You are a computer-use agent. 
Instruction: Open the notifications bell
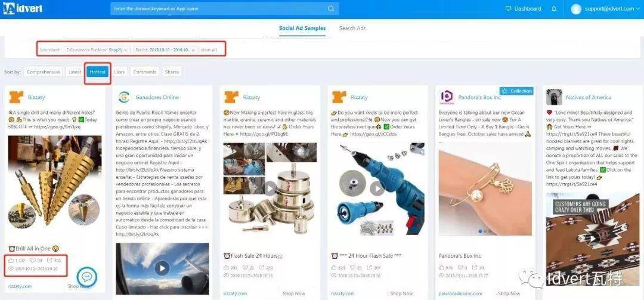(x=554, y=8)
